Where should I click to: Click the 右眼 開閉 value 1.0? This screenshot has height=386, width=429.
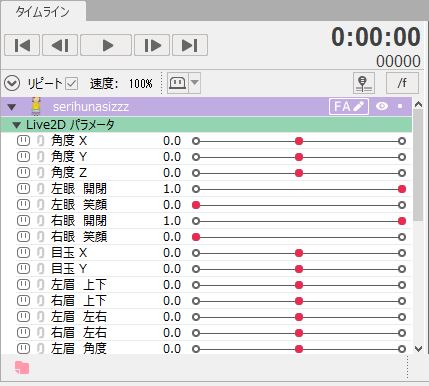pyautogui.click(x=172, y=221)
